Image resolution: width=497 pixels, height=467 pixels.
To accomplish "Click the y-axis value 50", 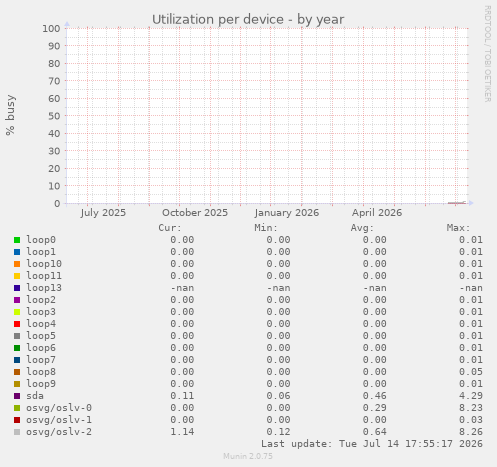I will click(54, 116).
